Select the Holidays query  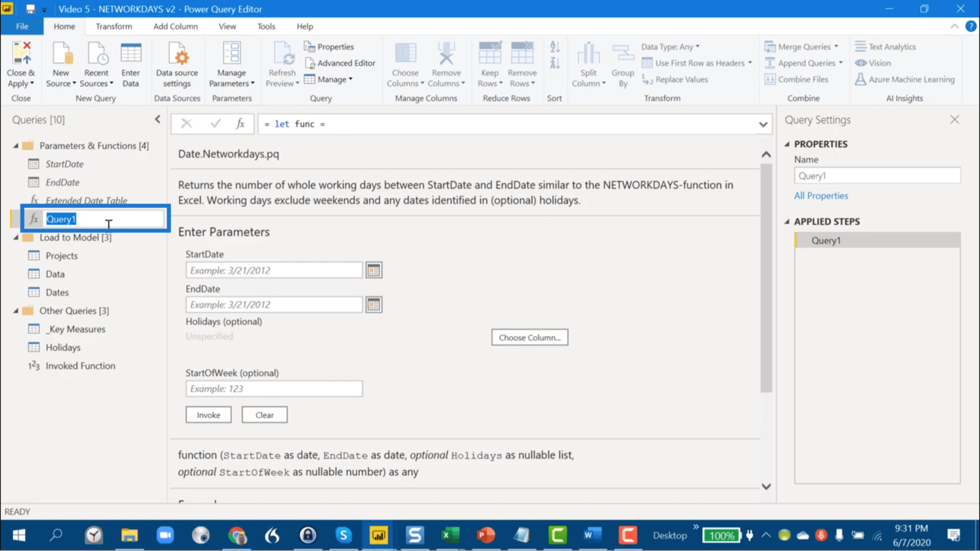pos(63,348)
